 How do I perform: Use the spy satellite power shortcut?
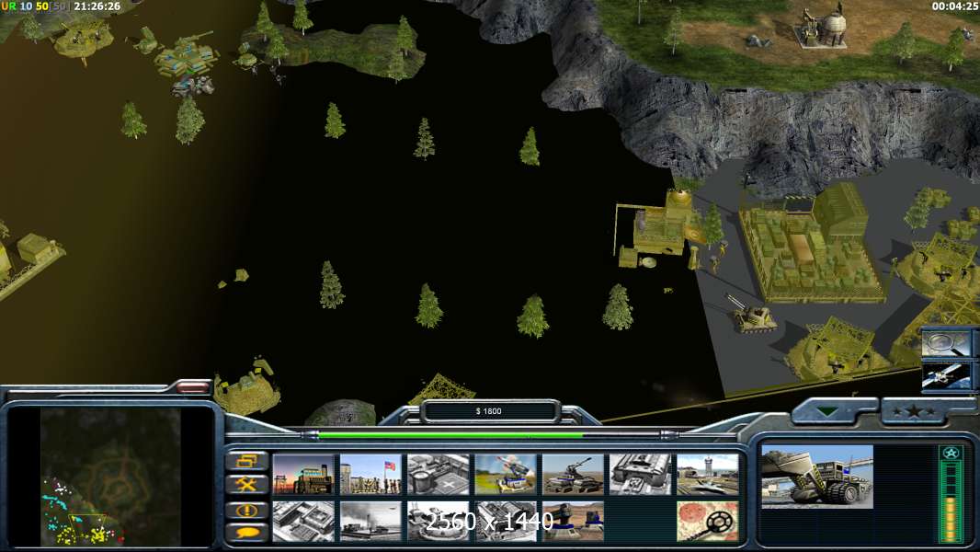[x=946, y=375]
